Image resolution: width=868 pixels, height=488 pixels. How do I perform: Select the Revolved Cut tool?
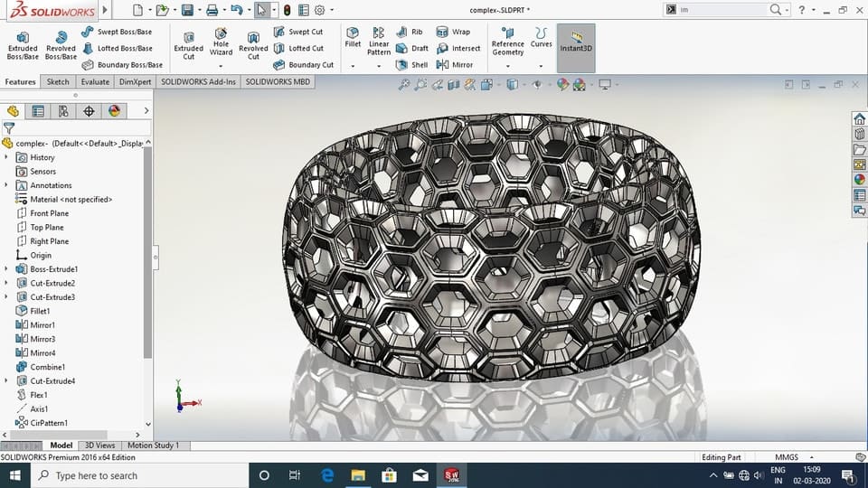coord(253,45)
